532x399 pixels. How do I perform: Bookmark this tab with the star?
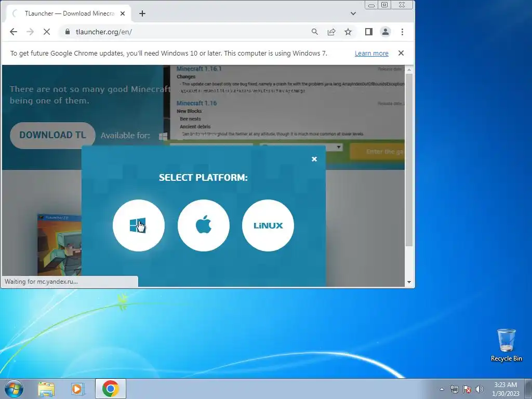[348, 32]
